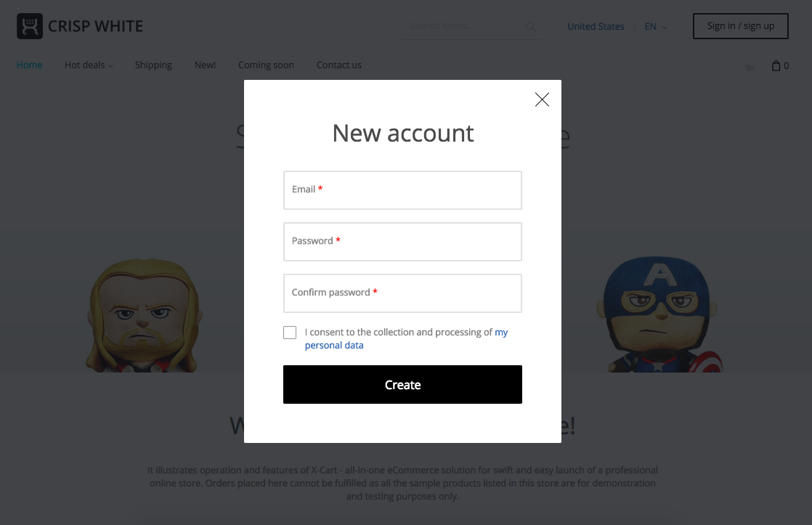Close the New account dialog
The image size is (812, 525).
[542, 99]
